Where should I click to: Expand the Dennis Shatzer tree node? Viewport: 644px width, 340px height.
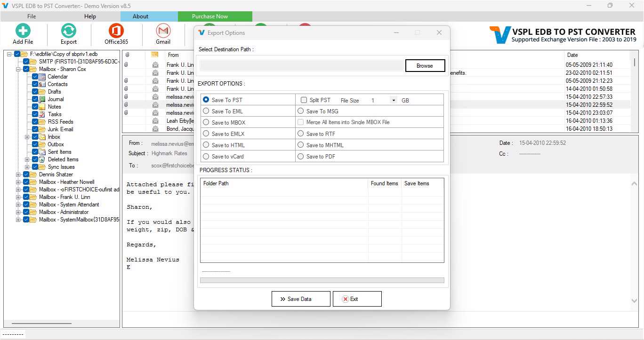(18, 174)
